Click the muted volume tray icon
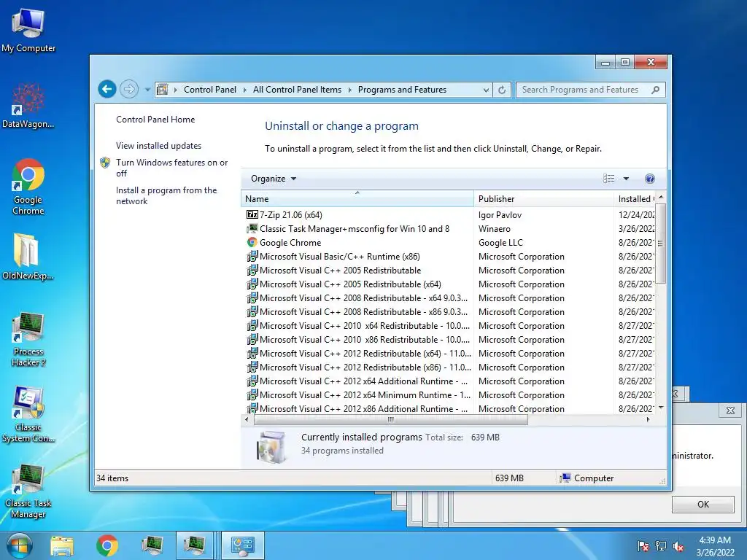The width and height of the screenshot is (747, 560). pos(678,546)
